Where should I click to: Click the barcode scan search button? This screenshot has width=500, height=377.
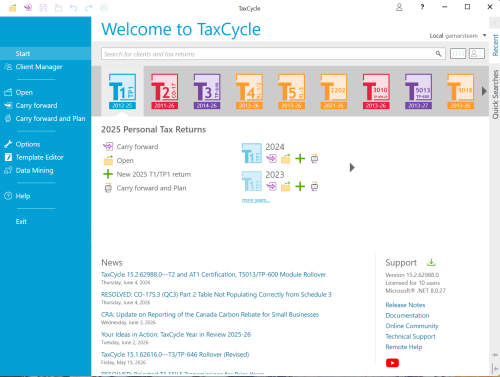coord(458,53)
